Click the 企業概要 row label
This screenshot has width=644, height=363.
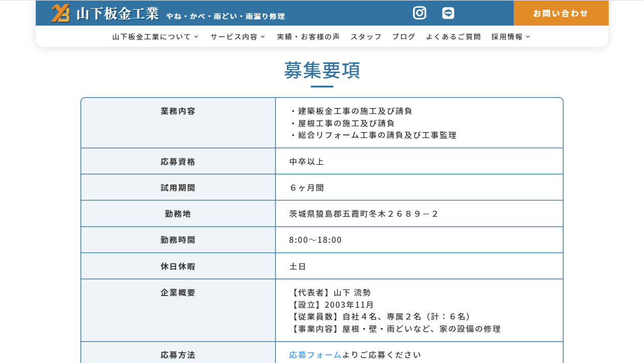178,292
